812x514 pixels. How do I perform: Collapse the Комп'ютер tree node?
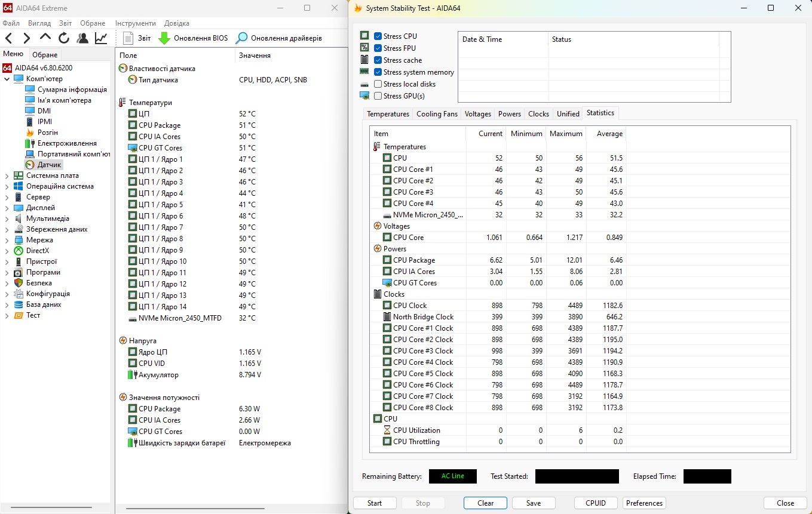click(x=7, y=79)
